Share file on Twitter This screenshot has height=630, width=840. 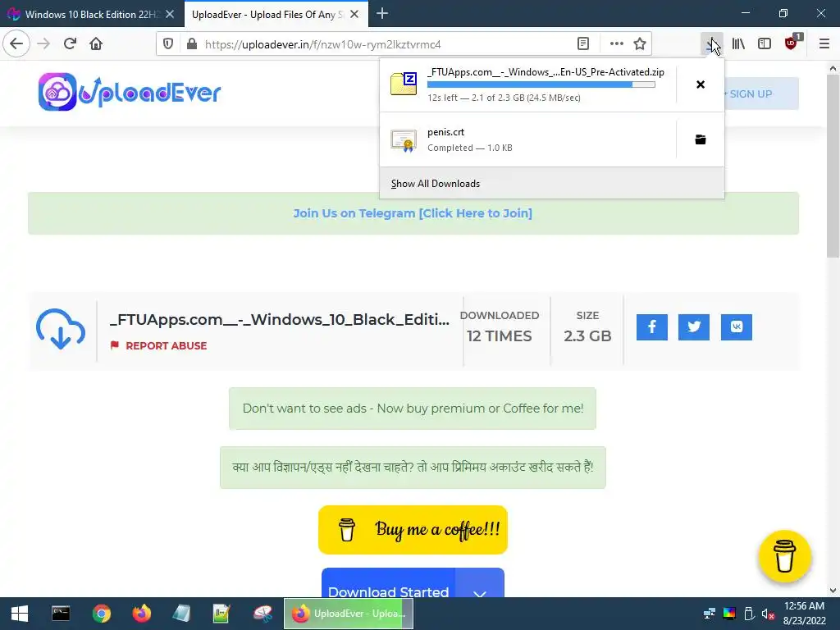click(x=694, y=327)
